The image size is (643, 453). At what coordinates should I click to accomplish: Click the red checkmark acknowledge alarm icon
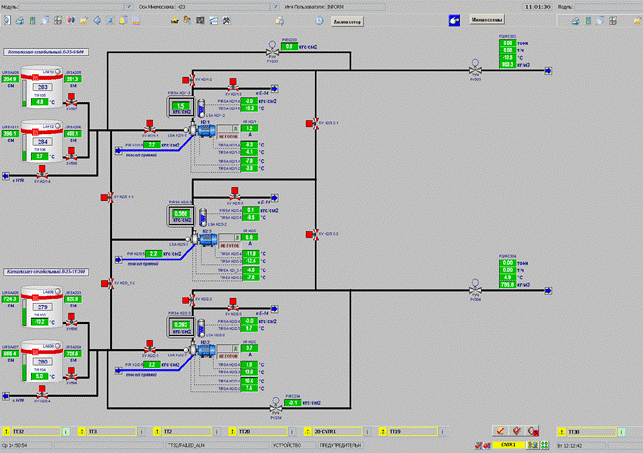(x=500, y=430)
